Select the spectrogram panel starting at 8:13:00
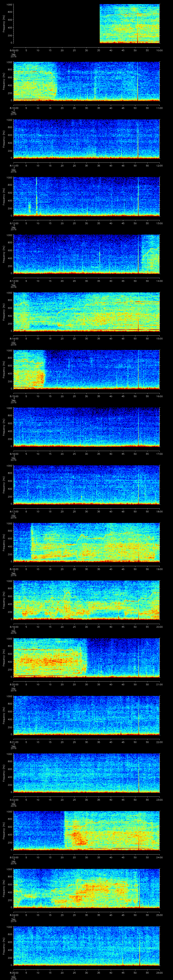The width and height of the screenshot is (173, 980). pos(87,254)
